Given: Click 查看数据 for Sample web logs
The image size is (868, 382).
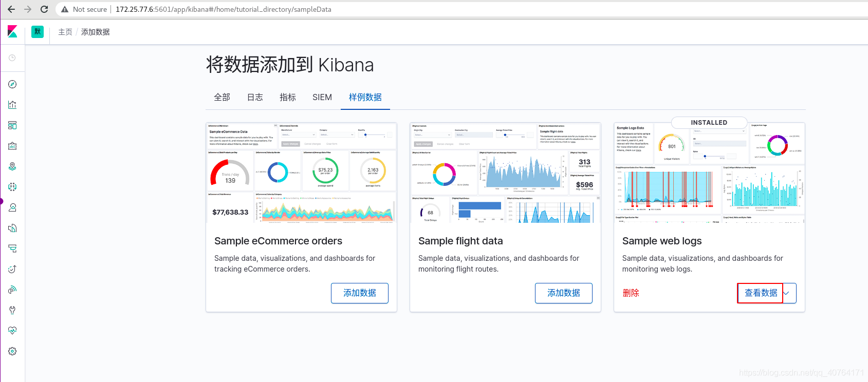Looking at the screenshot, I should click(x=761, y=293).
